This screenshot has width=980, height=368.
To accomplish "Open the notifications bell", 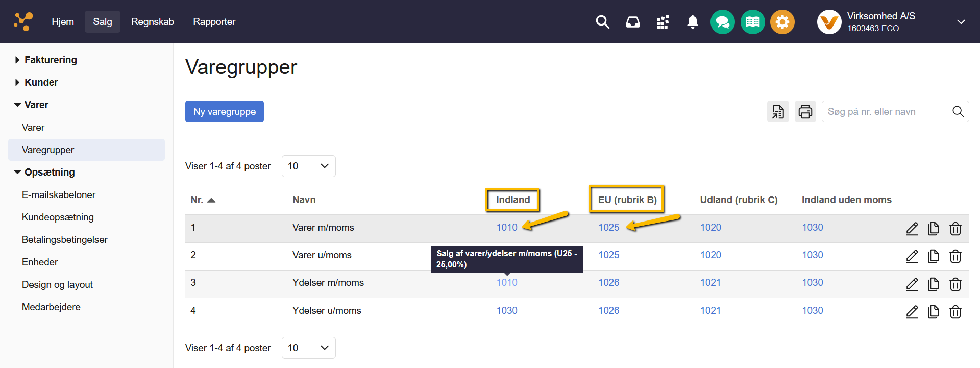I will 692,22.
